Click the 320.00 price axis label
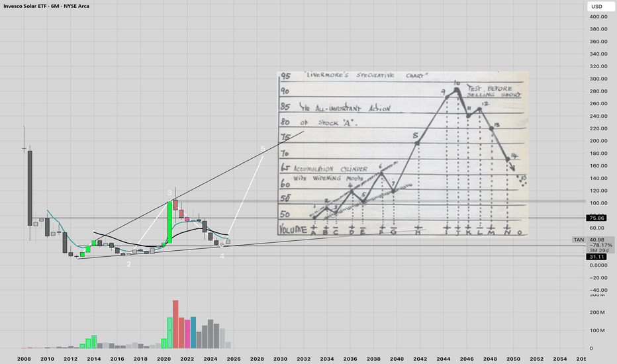The height and width of the screenshot is (364, 617). click(x=598, y=66)
